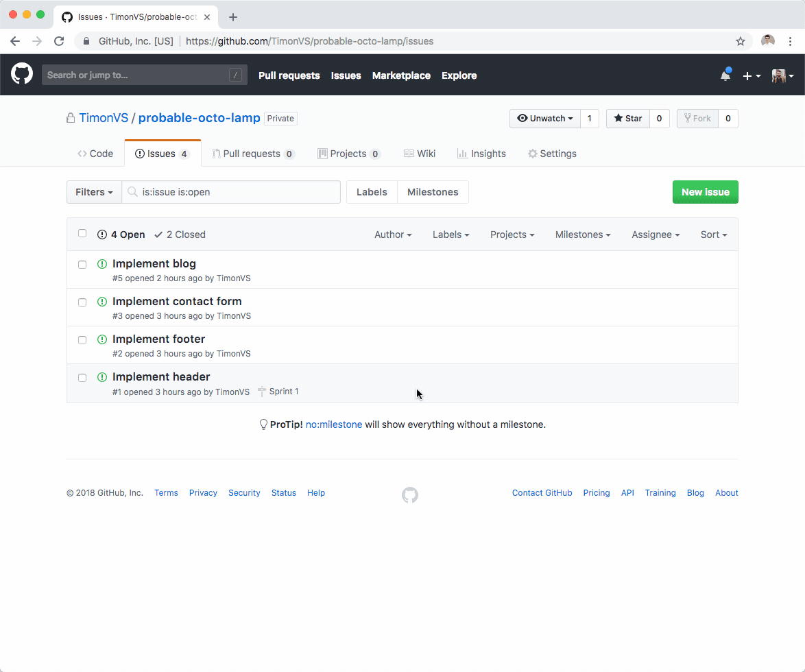Open the Settings tab
The width and height of the screenshot is (805, 672).
552,154
